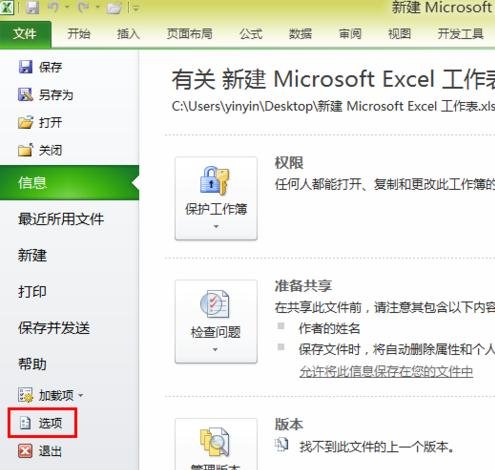Click the 关闭 folder icon

[25, 150]
